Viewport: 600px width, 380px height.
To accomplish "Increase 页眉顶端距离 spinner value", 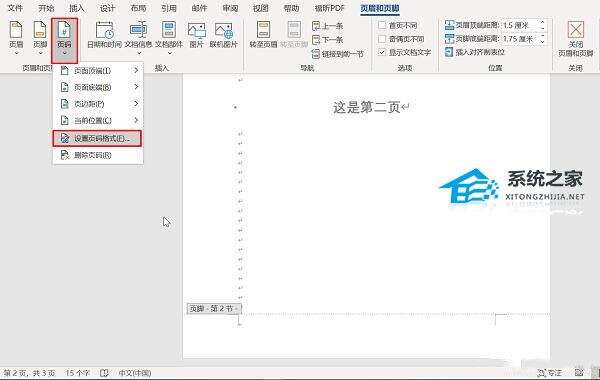I will point(543,23).
